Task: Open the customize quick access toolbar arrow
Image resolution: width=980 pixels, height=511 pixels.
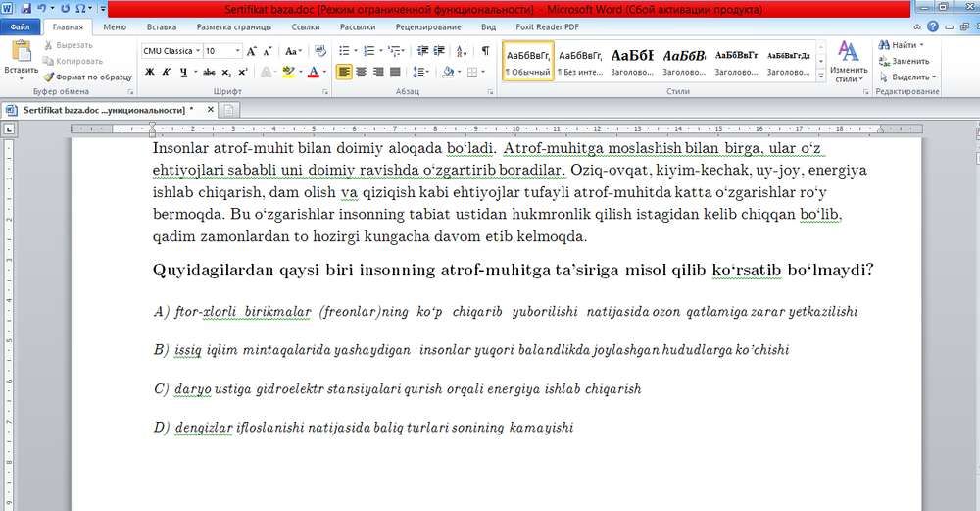Action: (x=103, y=9)
